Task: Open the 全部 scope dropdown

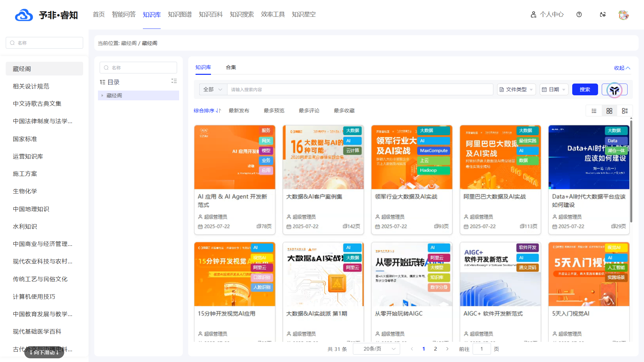Action: [213, 90]
